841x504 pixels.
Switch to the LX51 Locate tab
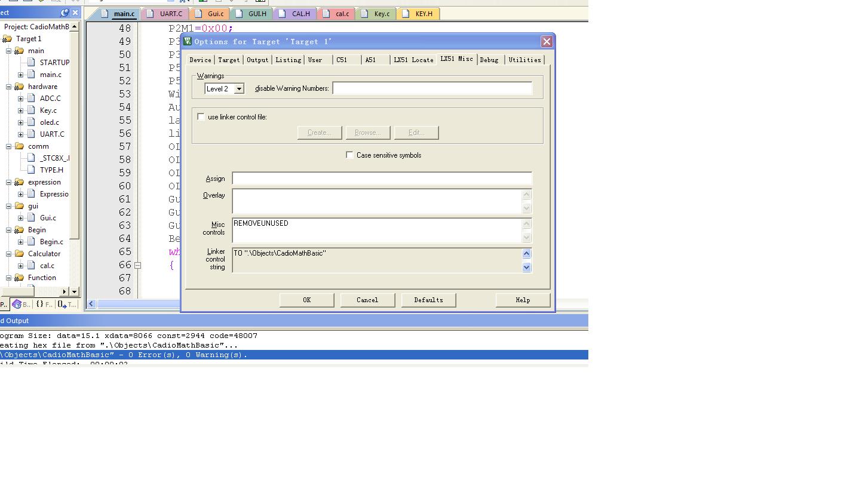(x=413, y=60)
